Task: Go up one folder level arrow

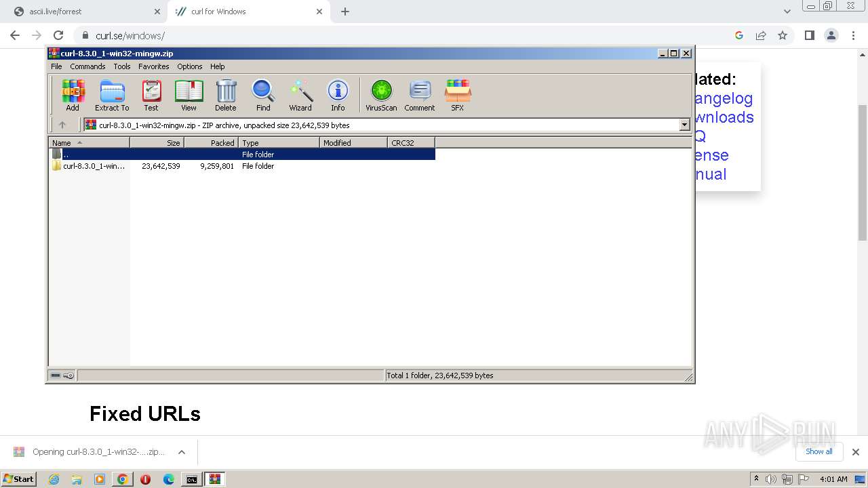Action: point(62,125)
